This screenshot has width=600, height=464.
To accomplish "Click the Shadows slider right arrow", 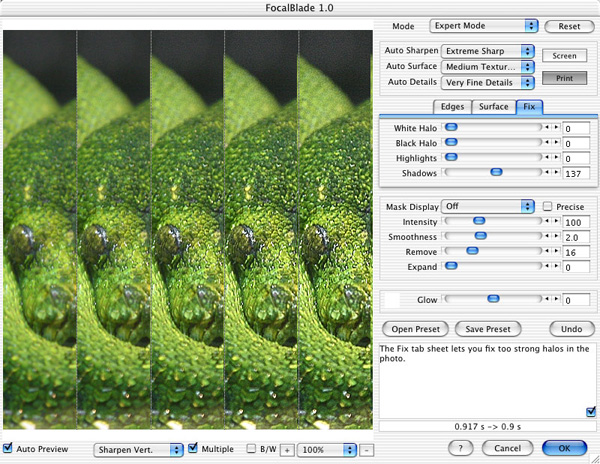I will 554,173.
